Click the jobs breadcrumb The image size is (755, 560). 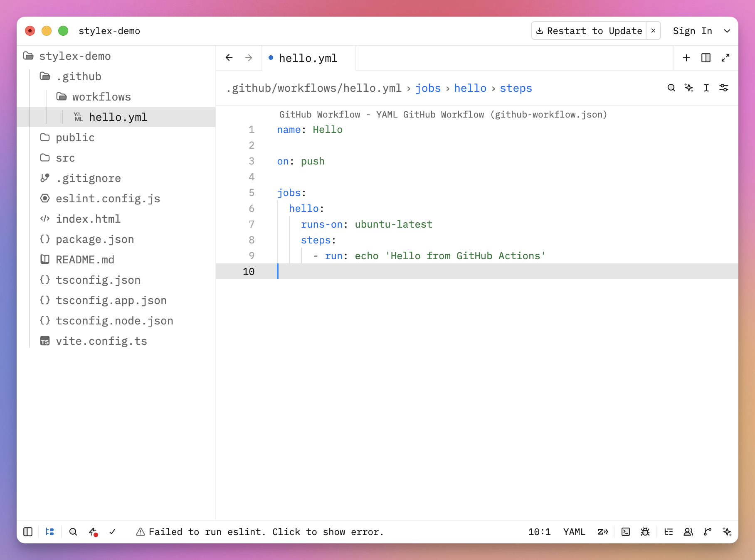pos(428,88)
